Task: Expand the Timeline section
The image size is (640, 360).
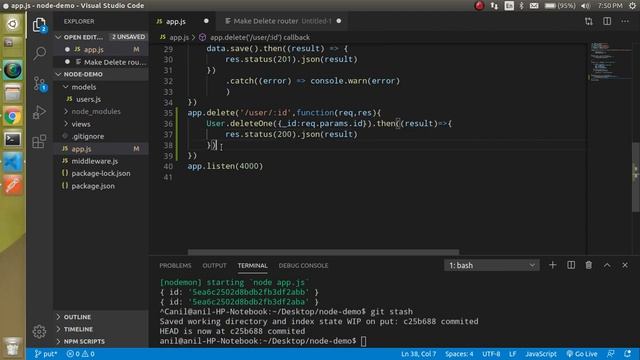Action: coord(101,329)
